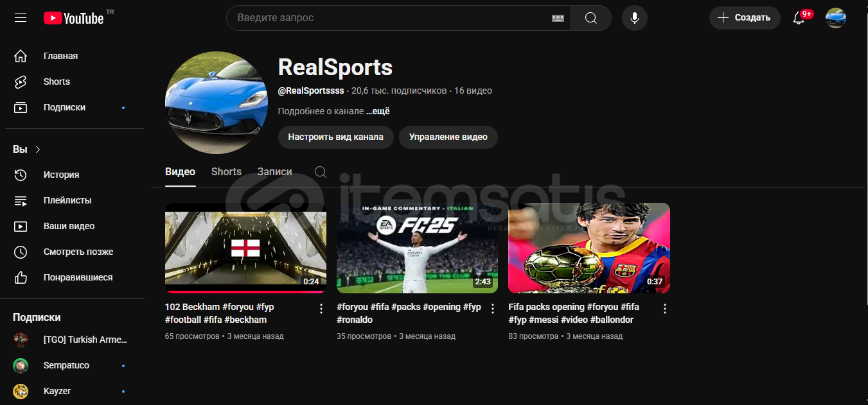Open the Messi Ballon d'Or thumbnail
Viewport: 868px width, 405px height.
(589, 248)
